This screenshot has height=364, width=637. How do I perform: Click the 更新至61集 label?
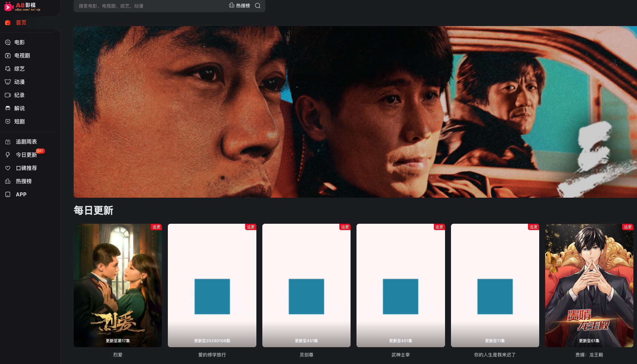pyautogui.click(x=589, y=341)
